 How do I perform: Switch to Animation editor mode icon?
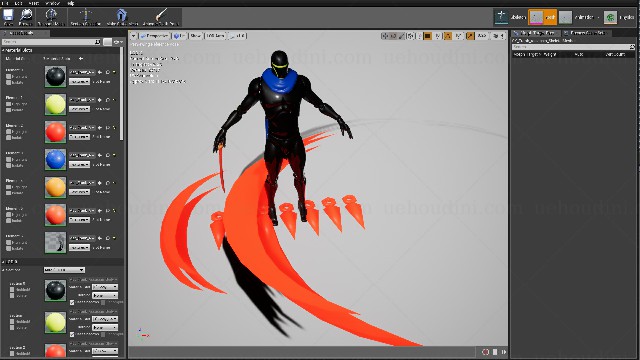[x=565, y=17]
